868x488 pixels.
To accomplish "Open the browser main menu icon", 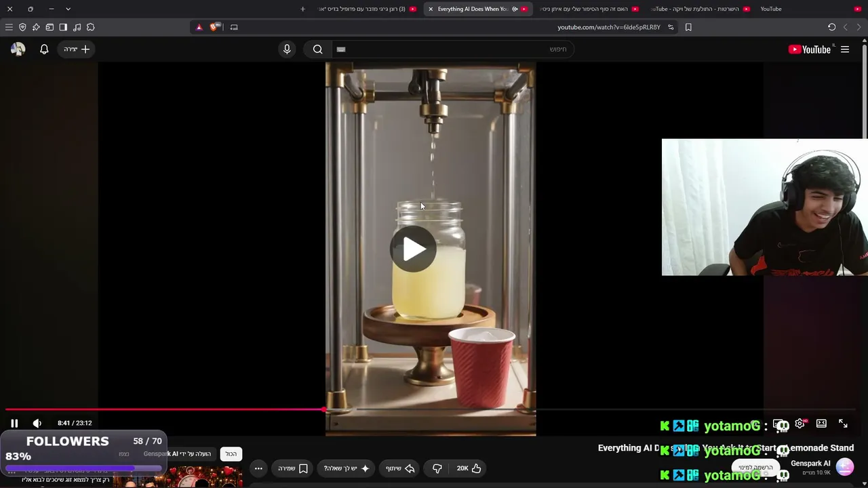I will 9,27.
